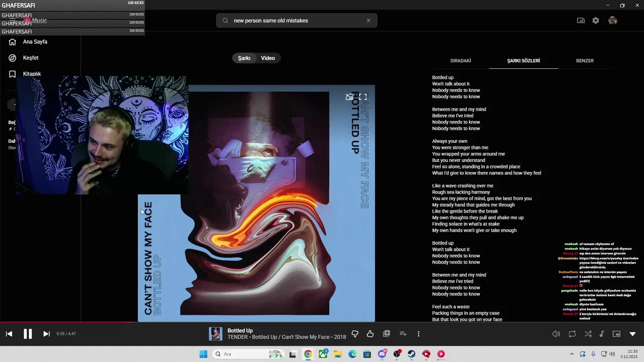Open OBS Studio from taskbar
644x362 pixels.
pyautogui.click(x=397, y=354)
